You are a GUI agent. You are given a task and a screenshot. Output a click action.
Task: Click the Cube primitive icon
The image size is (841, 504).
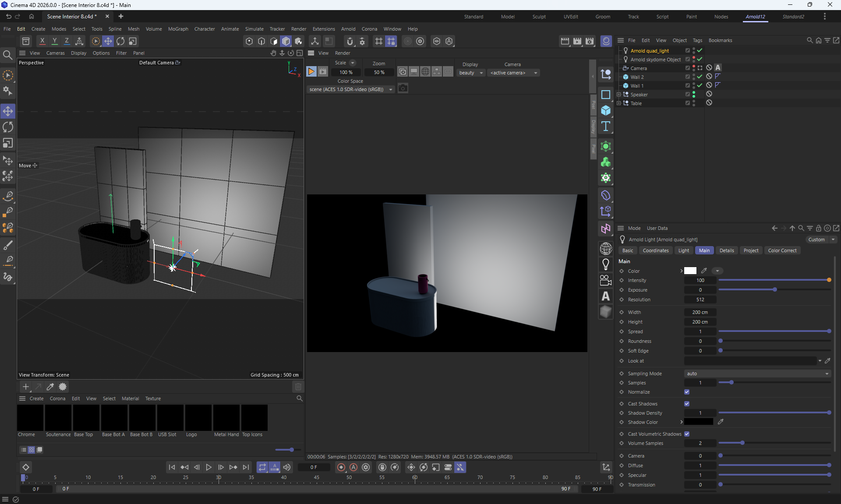(x=606, y=110)
